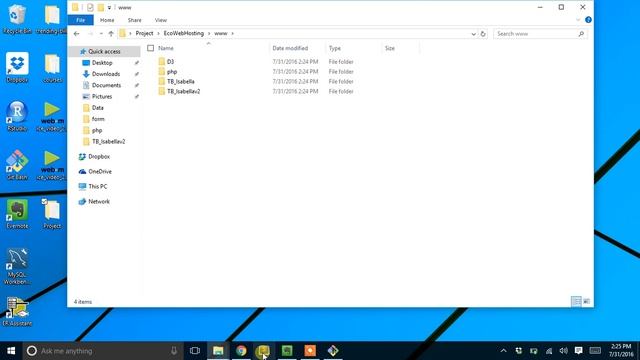Toggle the select-all checkbox by Name

tap(150, 48)
